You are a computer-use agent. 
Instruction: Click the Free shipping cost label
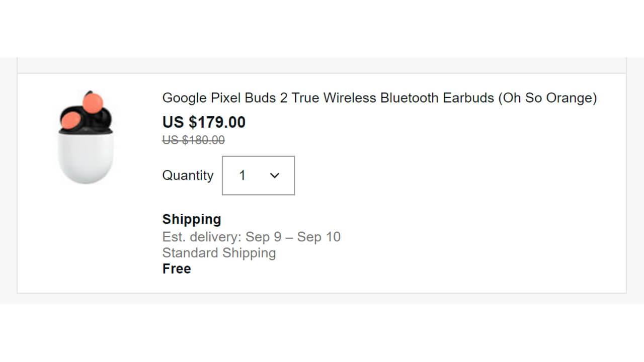tap(177, 269)
